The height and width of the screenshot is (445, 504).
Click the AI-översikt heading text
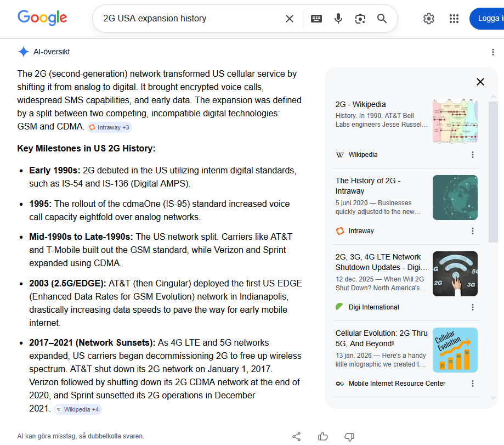click(x=52, y=52)
